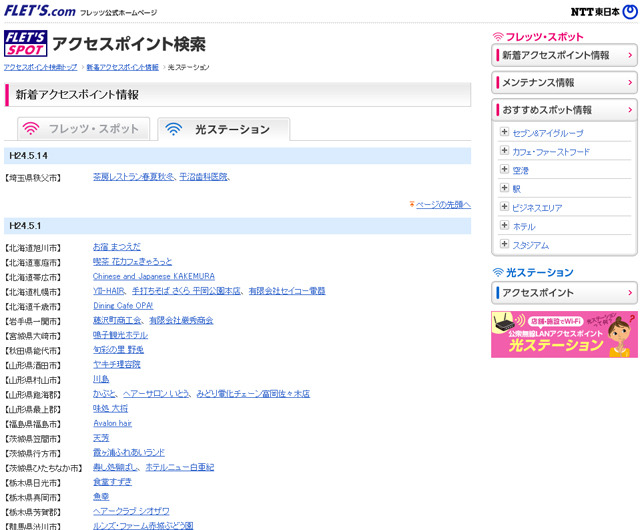Expand the 空港 category
Screen dimensions: 640x530
(x=504, y=169)
